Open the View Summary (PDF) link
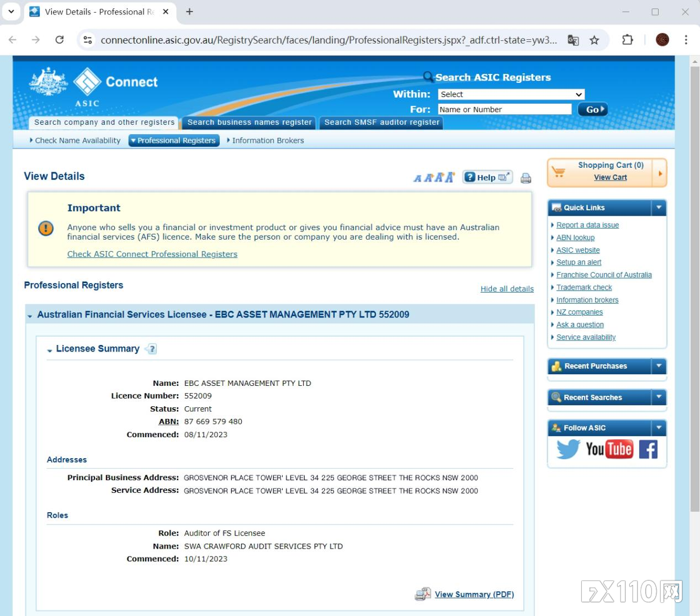Viewport: 700px width, 616px height. tap(474, 594)
